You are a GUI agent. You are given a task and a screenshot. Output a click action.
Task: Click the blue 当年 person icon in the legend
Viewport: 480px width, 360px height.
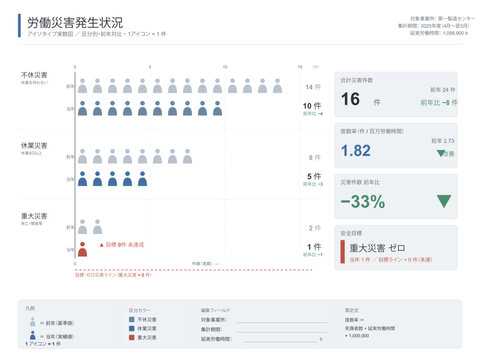32,335
